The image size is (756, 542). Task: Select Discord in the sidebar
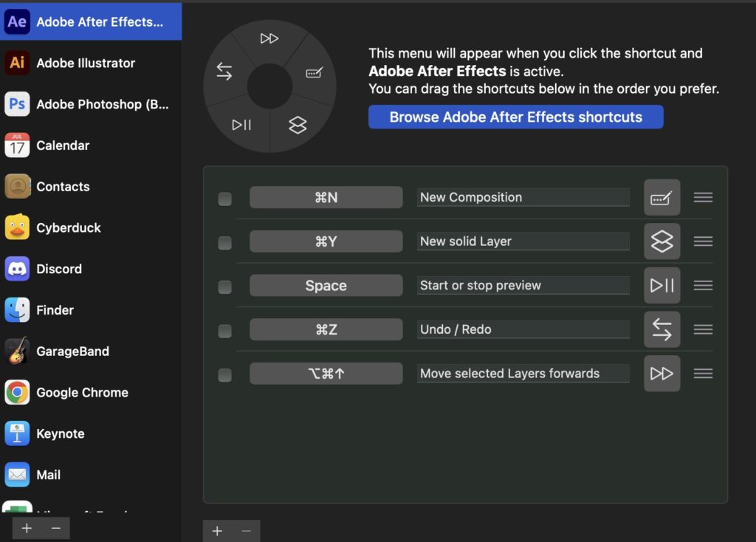(91, 269)
